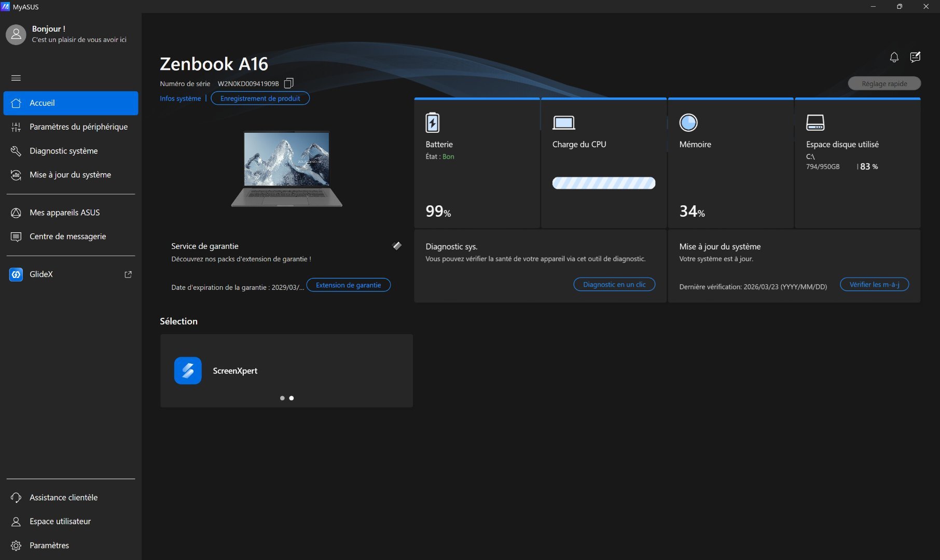Go to Accueil home page
The image size is (940, 560).
click(71, 103)
